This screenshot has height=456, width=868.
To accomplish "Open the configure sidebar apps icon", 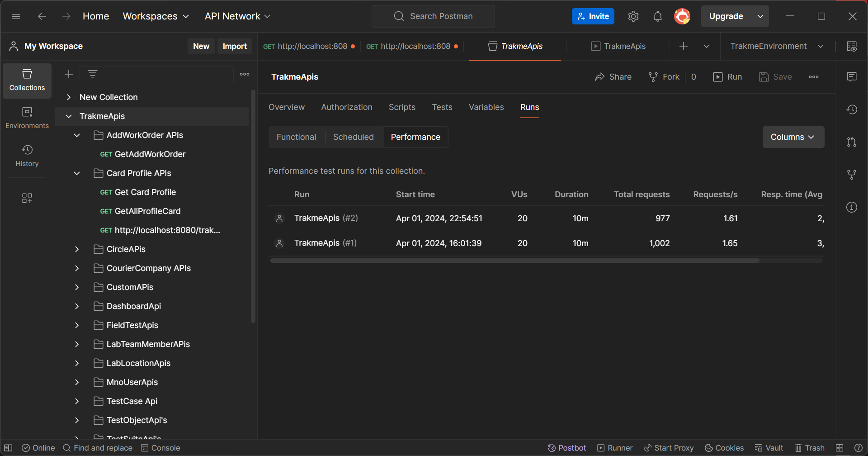I will pos(27,198).
